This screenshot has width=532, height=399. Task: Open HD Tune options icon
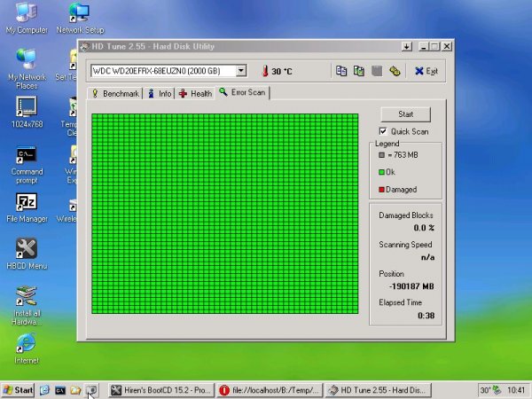[x=395, y=71]
